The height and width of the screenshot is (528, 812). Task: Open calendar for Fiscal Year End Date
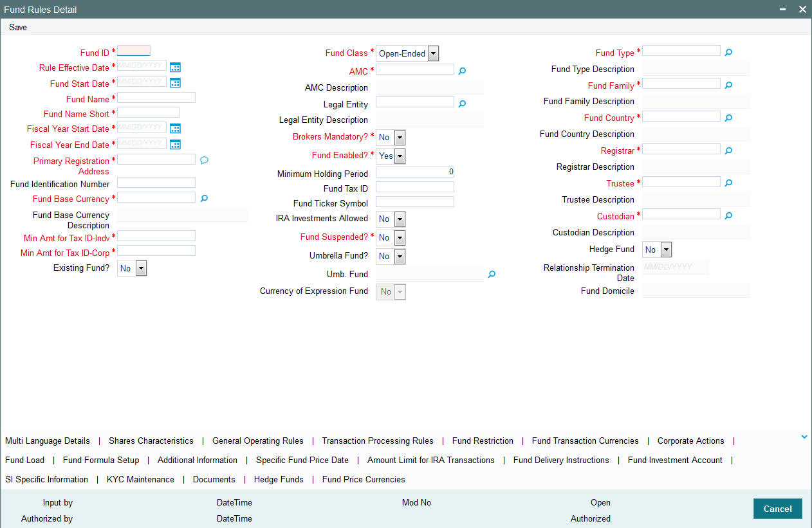pos(175,145)
